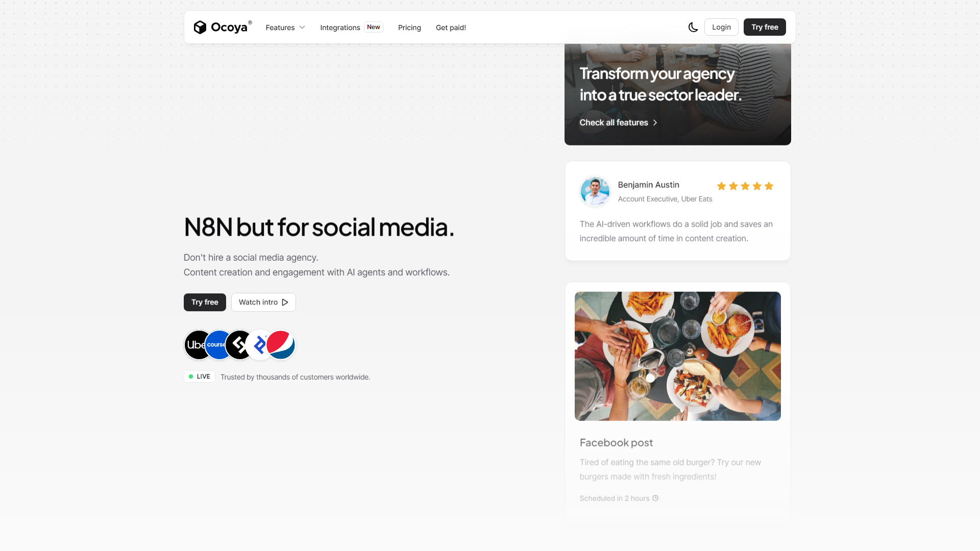This screenshot has height=551, width=980.
Task: Toggle dark mode with the moon icon
Action: (693, 27)
